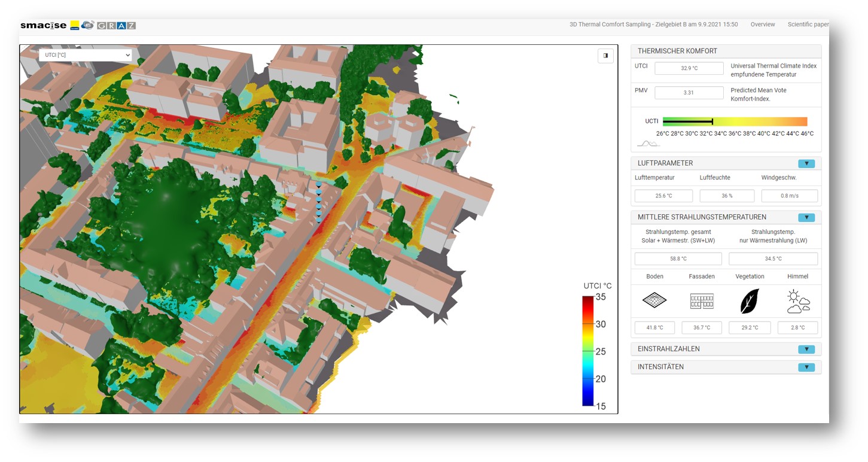This screenshot has height=462, width=868.
Task: Click the Luftfeuchte field 36 %
Action: tap(727, 196)
